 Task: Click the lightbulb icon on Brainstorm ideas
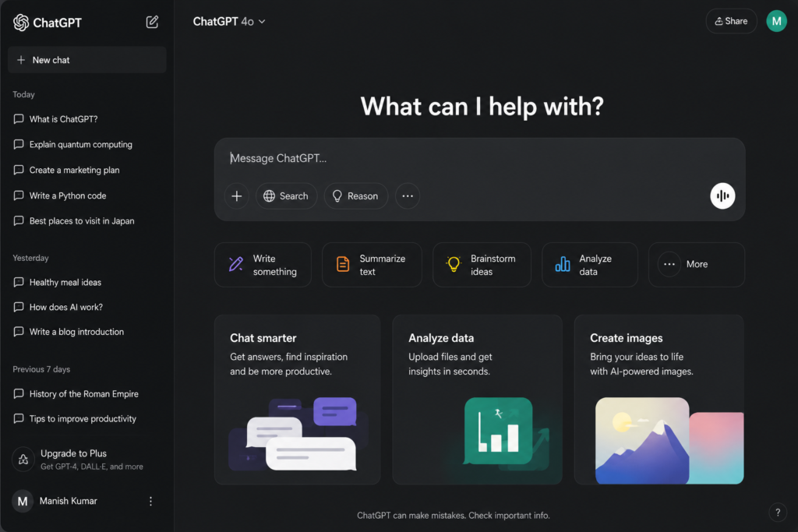pos(453,264)
